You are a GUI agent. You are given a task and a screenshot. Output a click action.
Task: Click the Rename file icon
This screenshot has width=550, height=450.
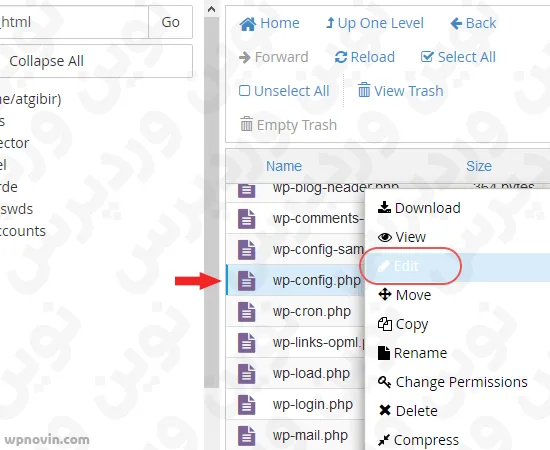384,353
